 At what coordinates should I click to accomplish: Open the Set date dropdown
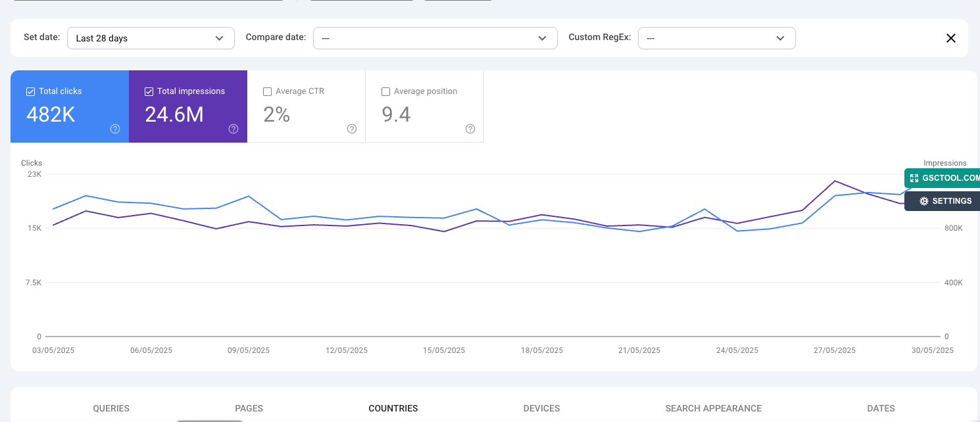pos(151,38)
